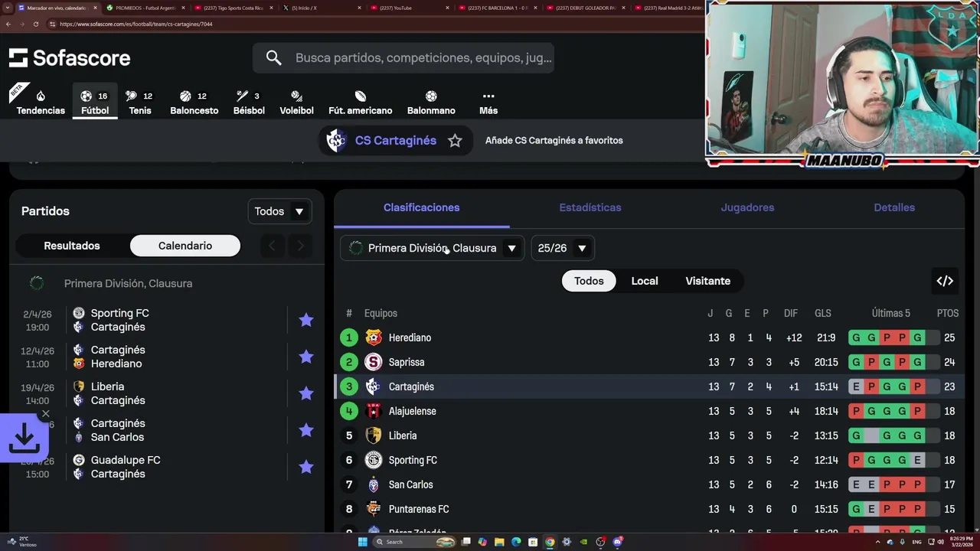Select the Visitante standings filter
Viewport: 980px width, 551px height.
click(x=708, y=281)
